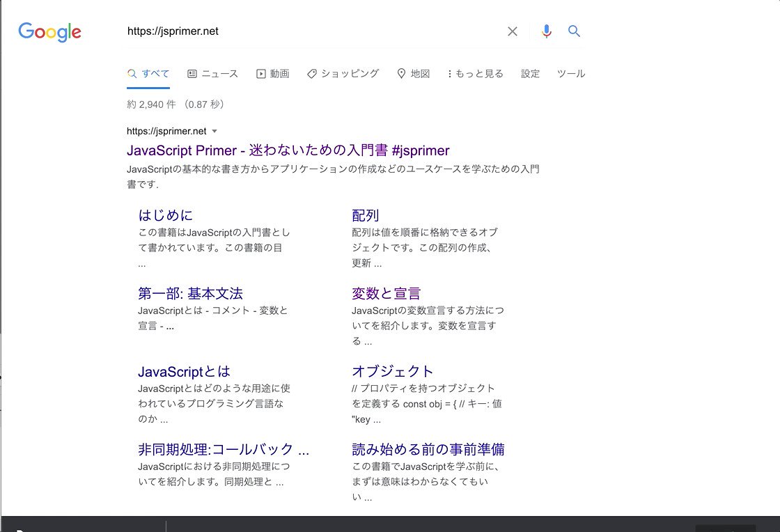This screenshot has width=780, height=532.
Task: Click the three-dot icon beside もっと見る
Action: (450, 74)
